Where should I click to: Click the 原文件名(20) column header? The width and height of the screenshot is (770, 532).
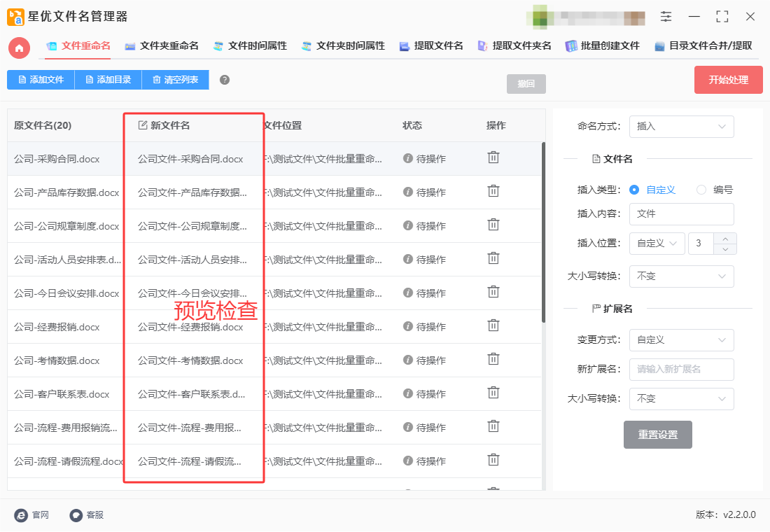(x=43, y=125)
